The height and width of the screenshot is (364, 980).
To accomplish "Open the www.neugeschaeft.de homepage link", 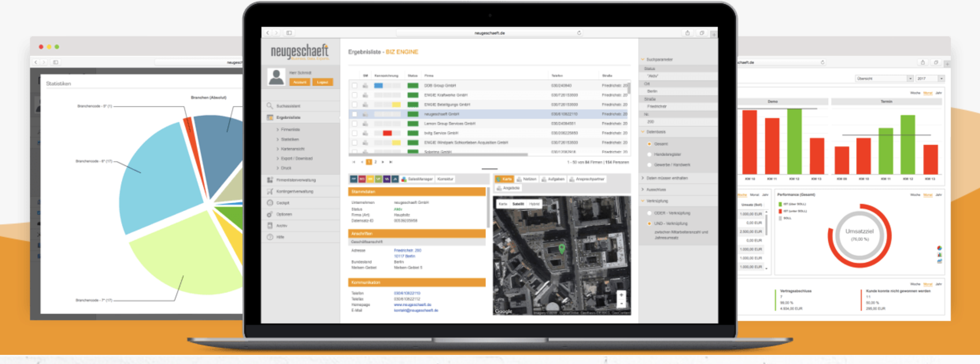I will (413, 305).
